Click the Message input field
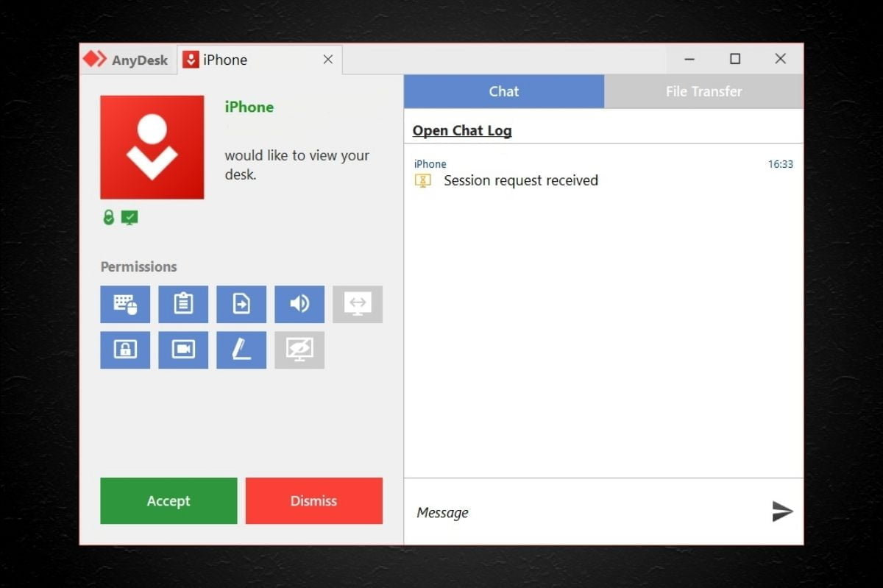883x588 pixels. point(581,512)
